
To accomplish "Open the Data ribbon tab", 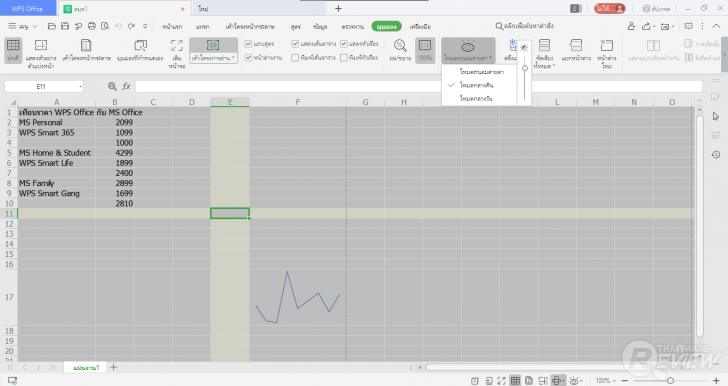I will [x=320, y=26].
